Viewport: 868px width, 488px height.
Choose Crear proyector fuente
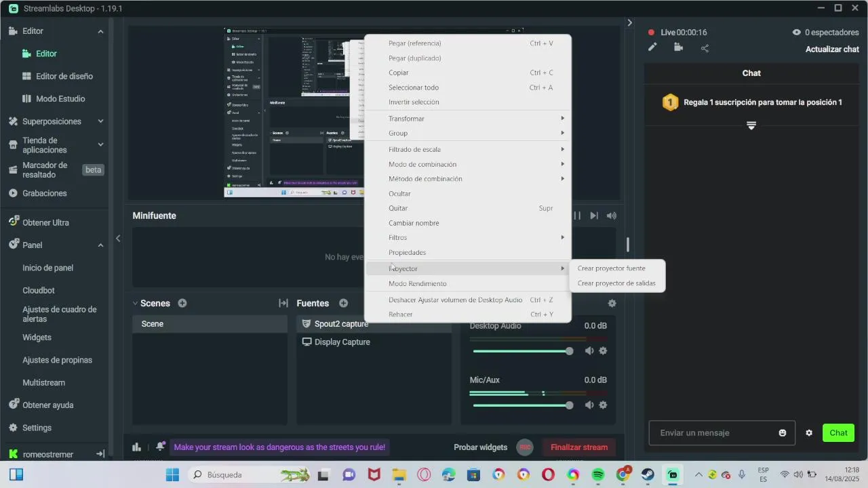pyautogui.click(x=617, y=268)
